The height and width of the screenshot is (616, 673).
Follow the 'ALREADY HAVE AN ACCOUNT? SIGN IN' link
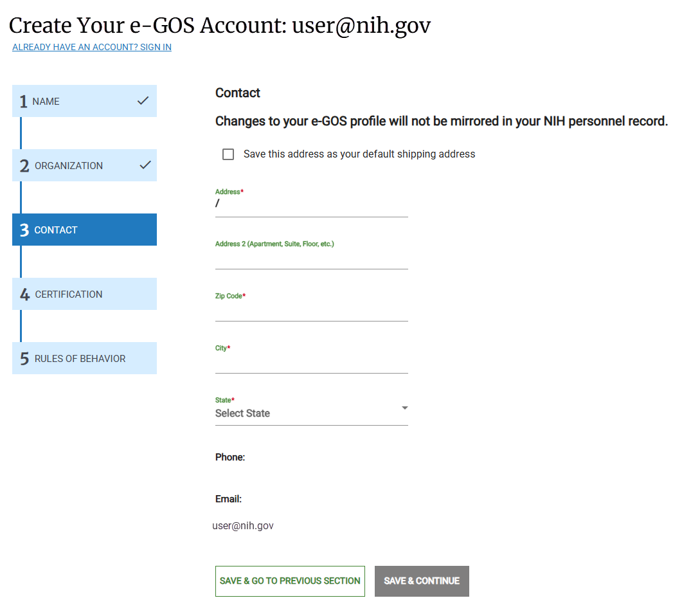pos(91,47)
